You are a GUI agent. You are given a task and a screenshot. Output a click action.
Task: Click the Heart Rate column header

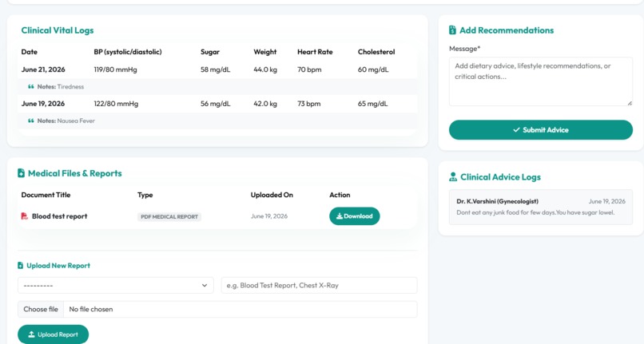[x=315, y=52]
